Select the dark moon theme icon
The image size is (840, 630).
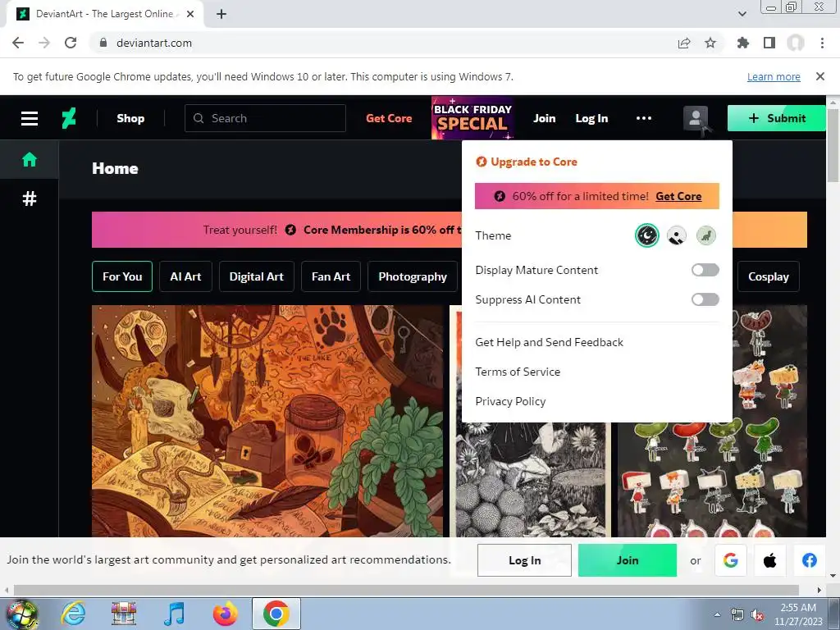tap(646, 235)
